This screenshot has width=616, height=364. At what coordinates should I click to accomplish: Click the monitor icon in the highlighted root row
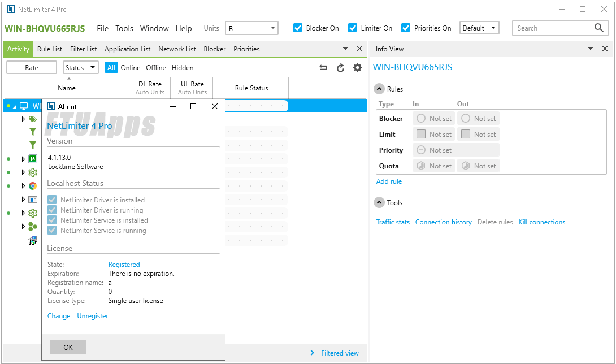click(24, 106)
